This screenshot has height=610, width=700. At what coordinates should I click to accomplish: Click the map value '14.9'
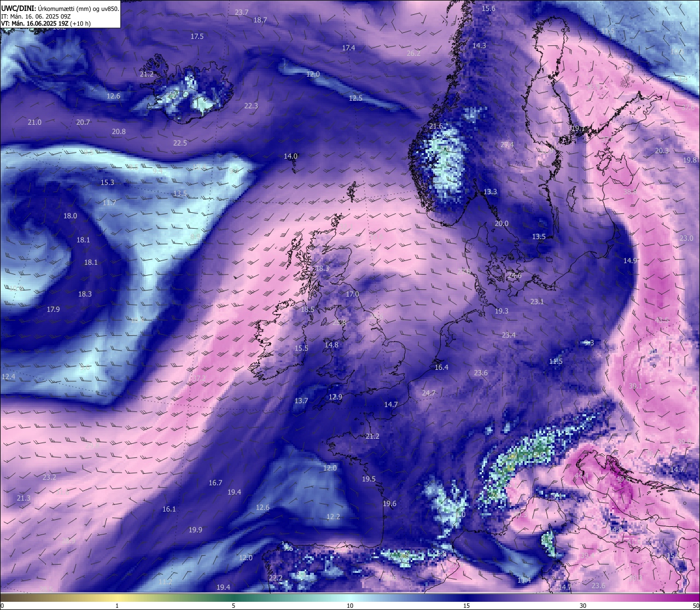pos(630,260)
